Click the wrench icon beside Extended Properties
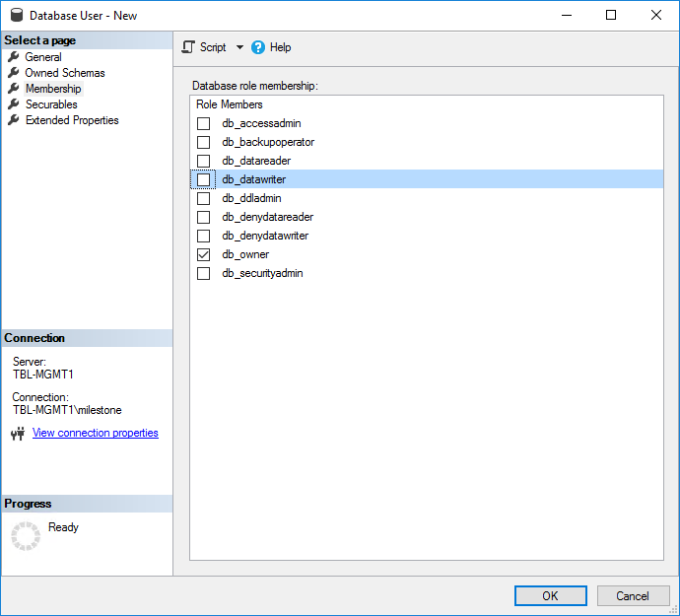 (x=14, y=119)
